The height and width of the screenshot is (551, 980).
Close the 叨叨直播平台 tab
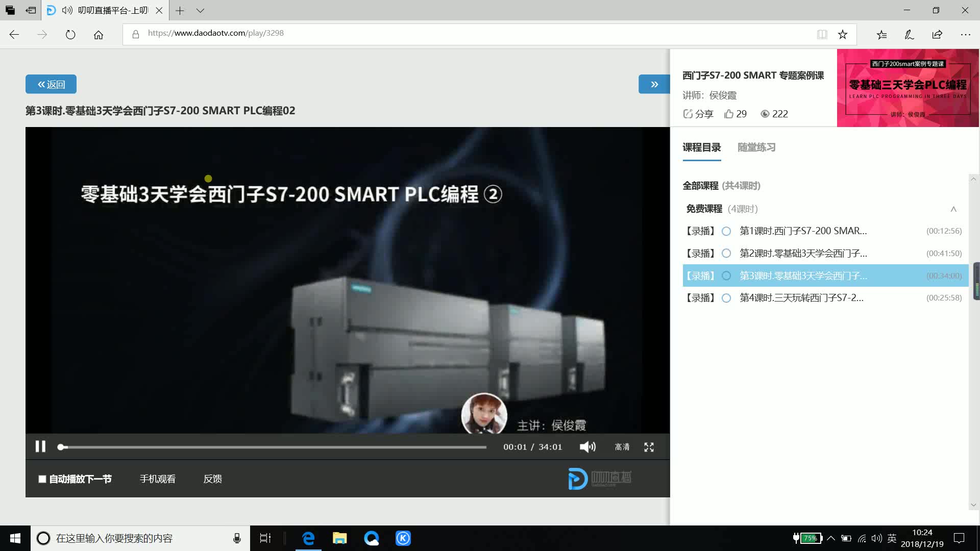(159, 10)
